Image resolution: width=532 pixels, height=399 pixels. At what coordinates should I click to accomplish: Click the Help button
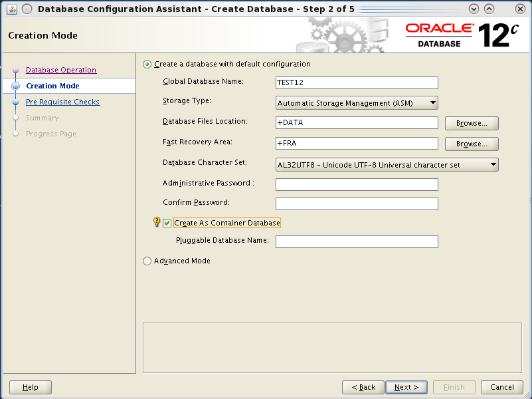coord(31,387)
